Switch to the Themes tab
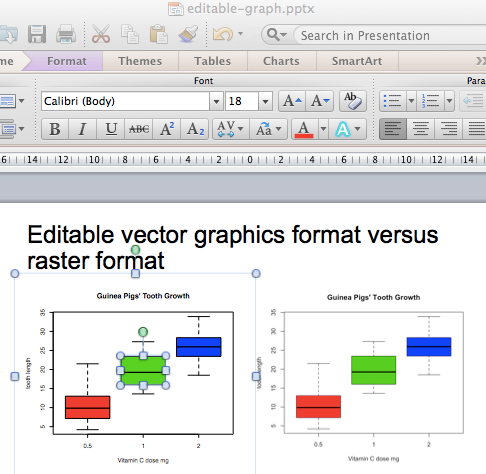The width and height of the screenshot is (486, 474). [x=140, y=61]
